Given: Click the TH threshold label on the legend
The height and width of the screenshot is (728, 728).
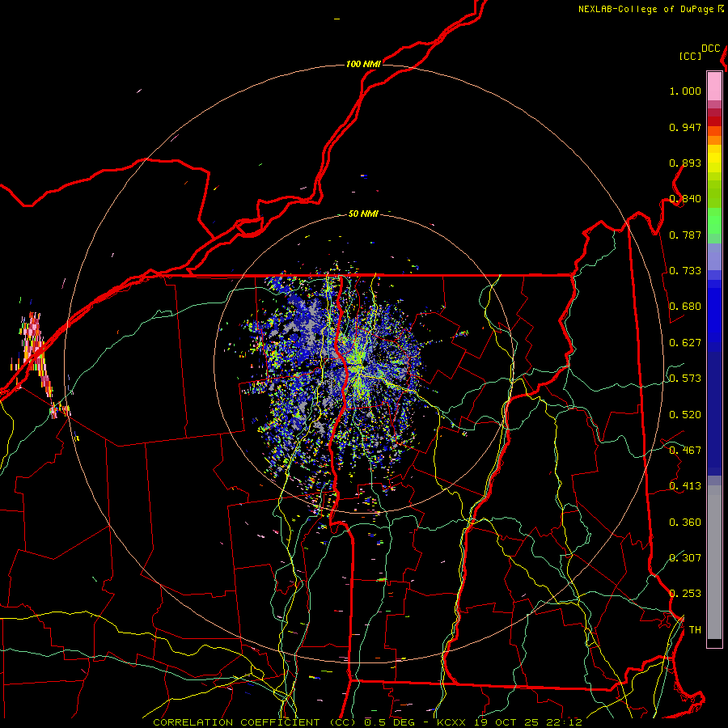Looking at the screenshot, I should click(695, 630).
